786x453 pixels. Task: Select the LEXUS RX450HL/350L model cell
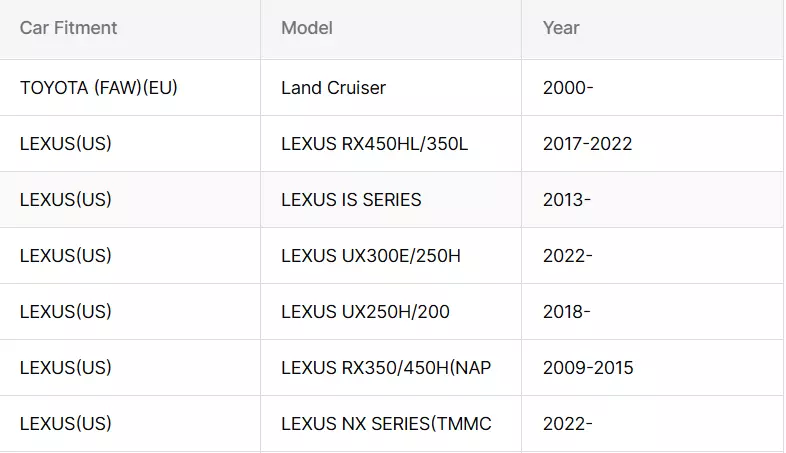(x=391, y=144)
